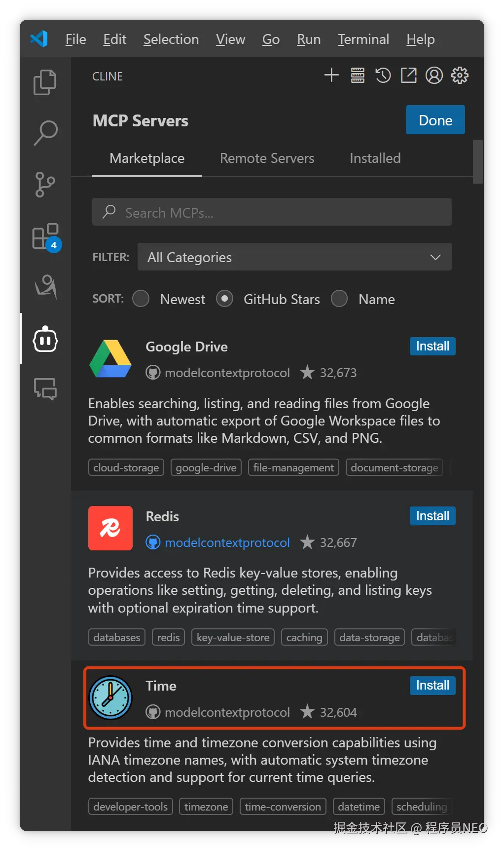Open modelcontextprotocol link on Redis card
504x851 pixels.
click(x=227, y=542)
